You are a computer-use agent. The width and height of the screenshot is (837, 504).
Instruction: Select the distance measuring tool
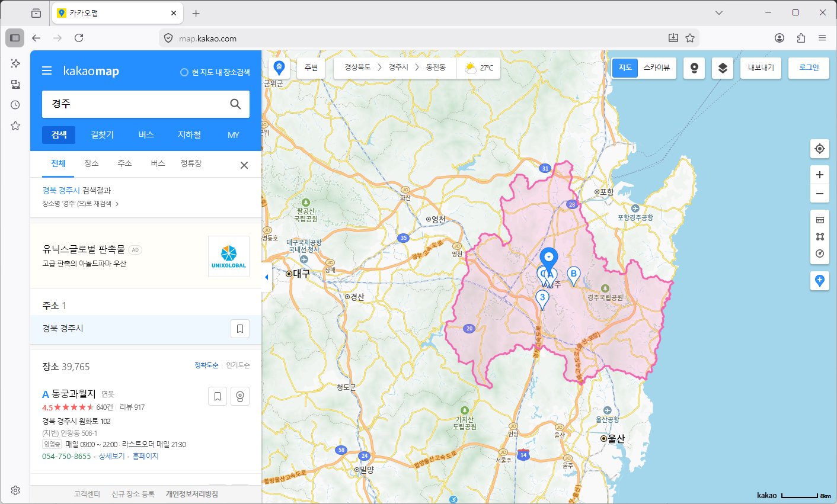pyautogui.click(x=820, y=220)
